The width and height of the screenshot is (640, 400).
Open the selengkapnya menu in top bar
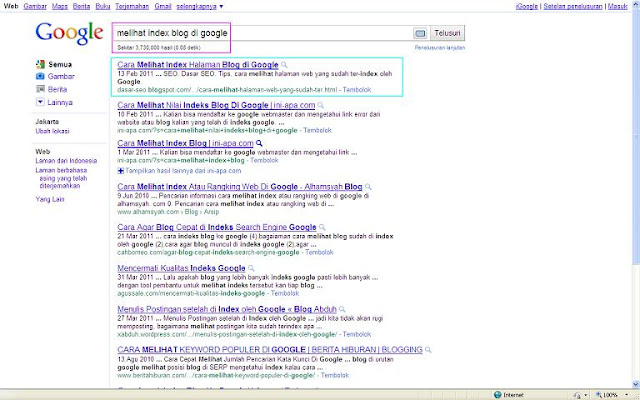tap(200, 7)
